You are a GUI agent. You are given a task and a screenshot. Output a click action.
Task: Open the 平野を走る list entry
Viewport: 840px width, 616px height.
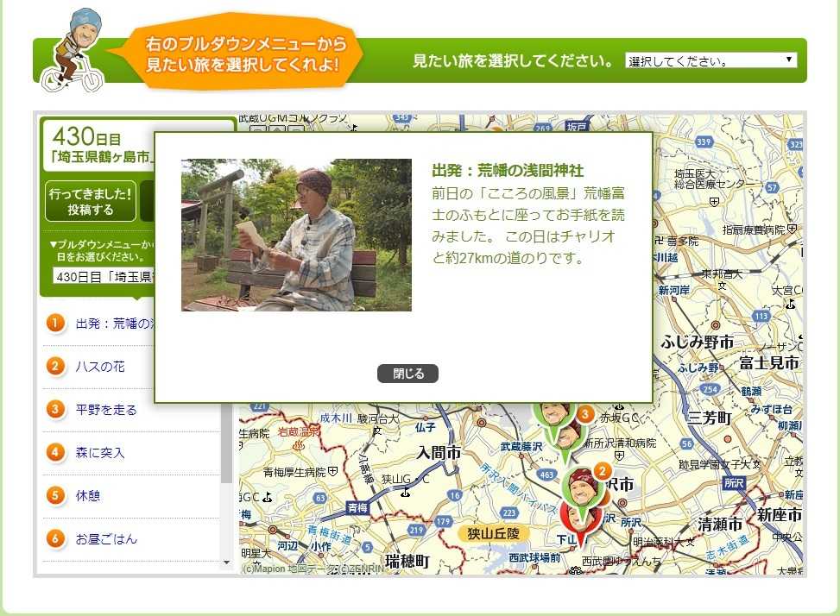pyautogui.click(x=106, y=410)
